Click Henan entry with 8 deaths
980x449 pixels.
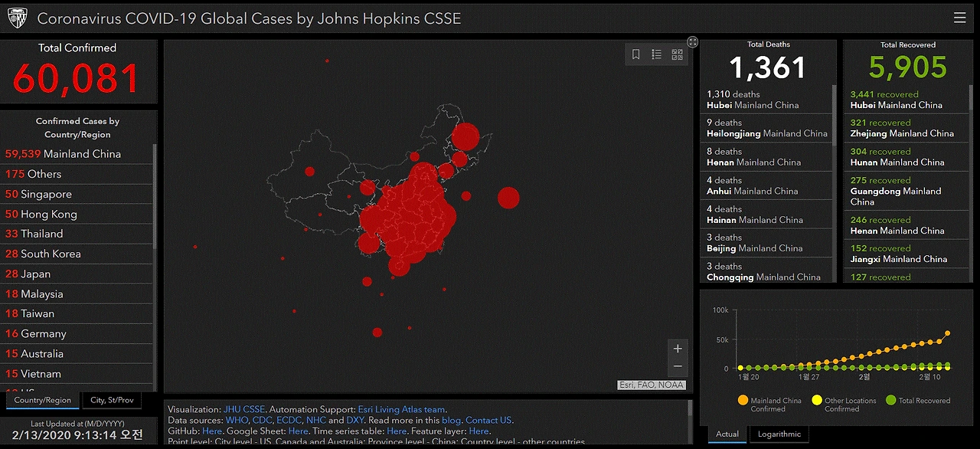(766, 156)
